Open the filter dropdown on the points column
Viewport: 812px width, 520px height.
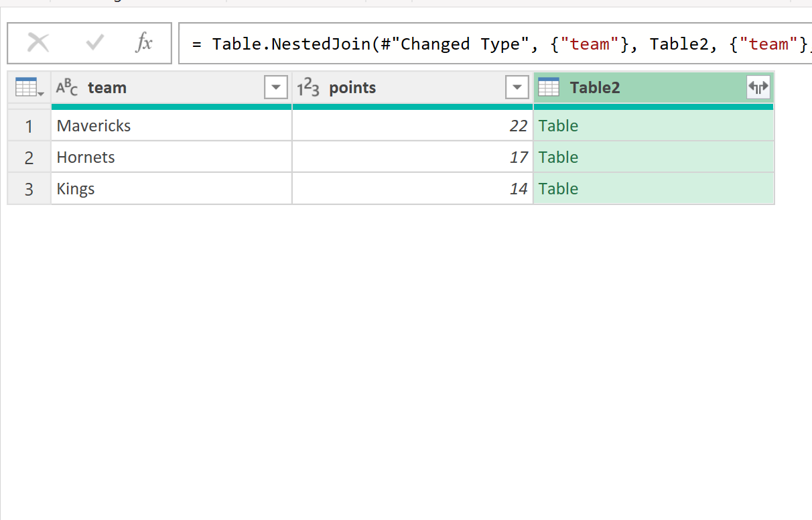[517, 87]
